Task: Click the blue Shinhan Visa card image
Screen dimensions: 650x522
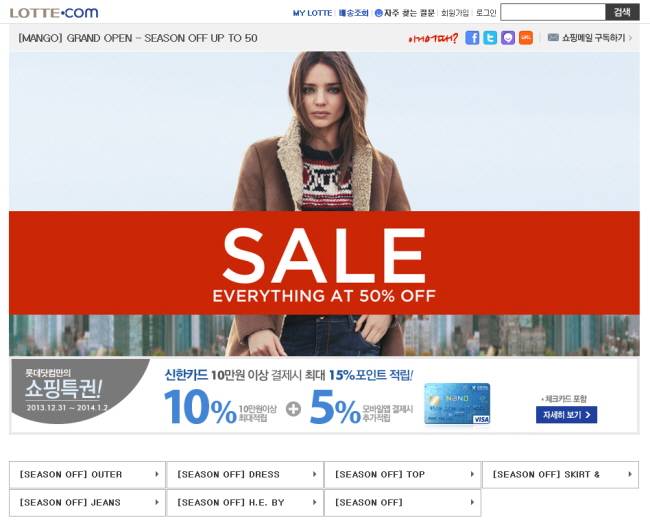Action: (x=457, y=404)
